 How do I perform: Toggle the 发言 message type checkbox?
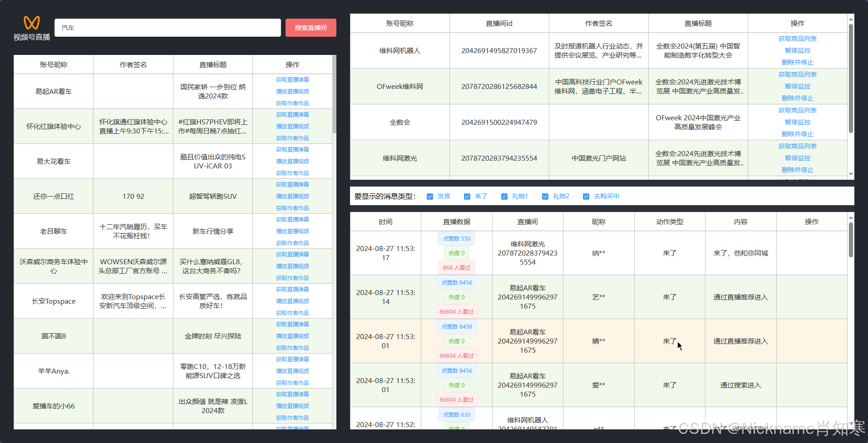point(430,197)
